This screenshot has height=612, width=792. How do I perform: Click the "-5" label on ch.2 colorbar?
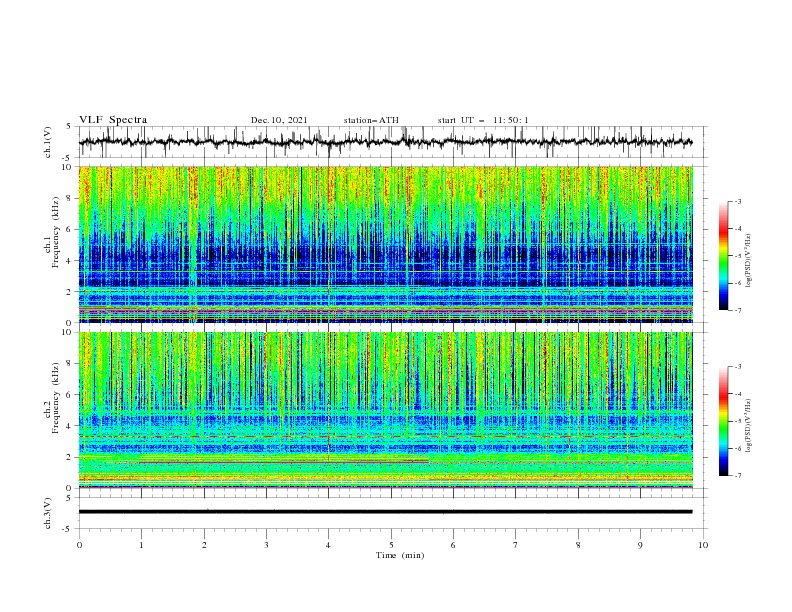tap(738, 421)
